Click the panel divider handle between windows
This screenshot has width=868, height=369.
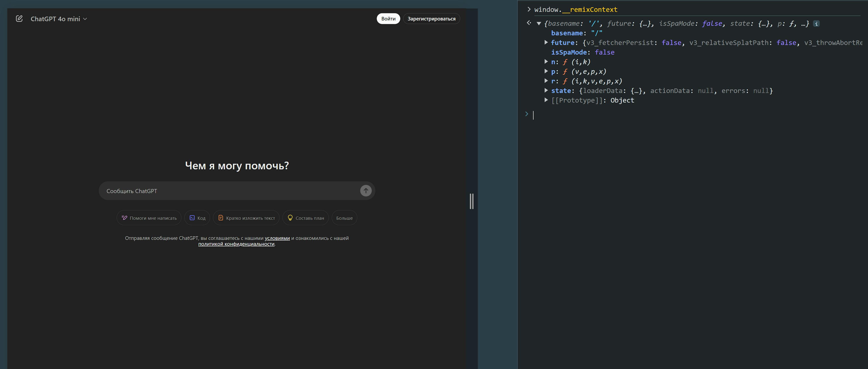(x=472, y=201)
